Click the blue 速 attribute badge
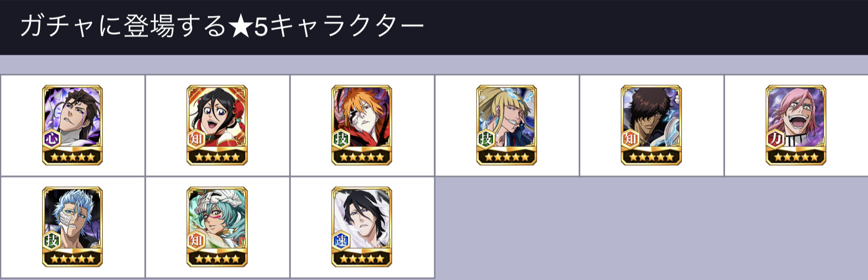This screenshot has width=868, height=280. [x=341, y=241]
